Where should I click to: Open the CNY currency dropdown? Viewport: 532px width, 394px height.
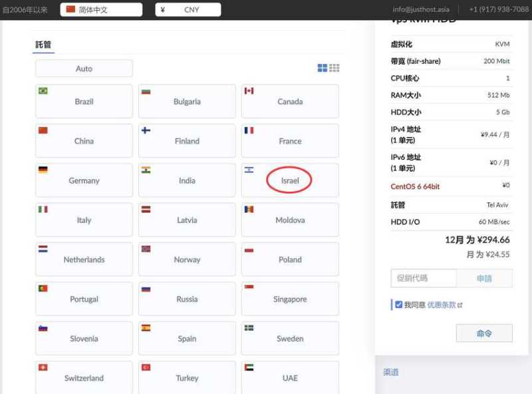pos(188,10)
